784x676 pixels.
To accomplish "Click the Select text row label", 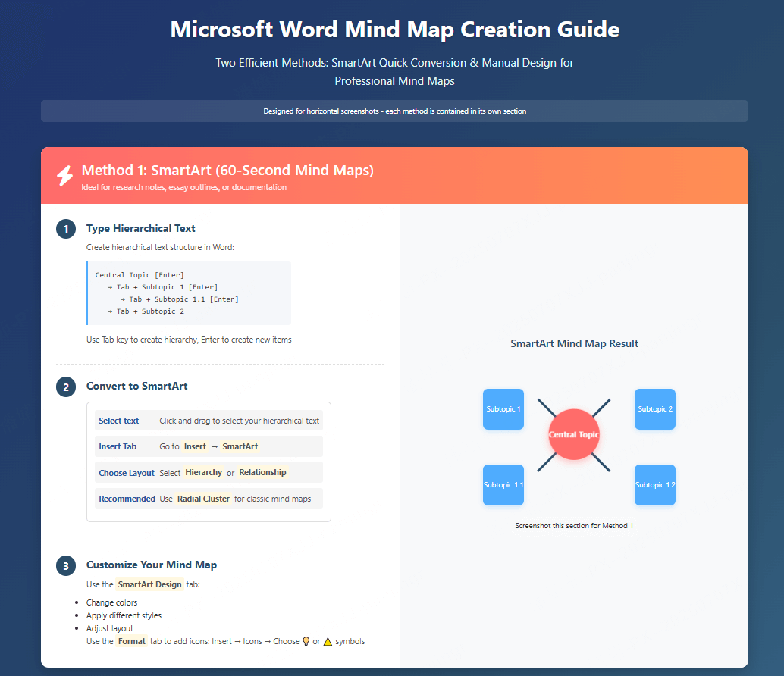I will click(118, 421).
